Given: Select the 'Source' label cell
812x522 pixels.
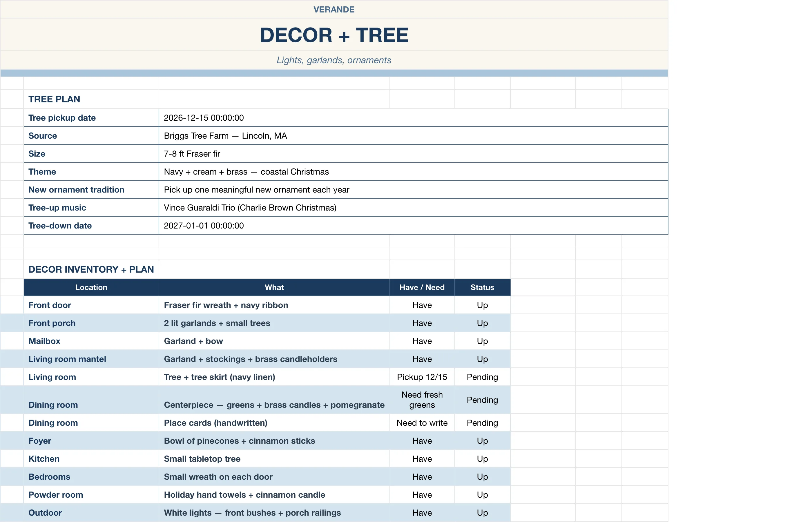Looking at the screenshot, I should 91,136.
